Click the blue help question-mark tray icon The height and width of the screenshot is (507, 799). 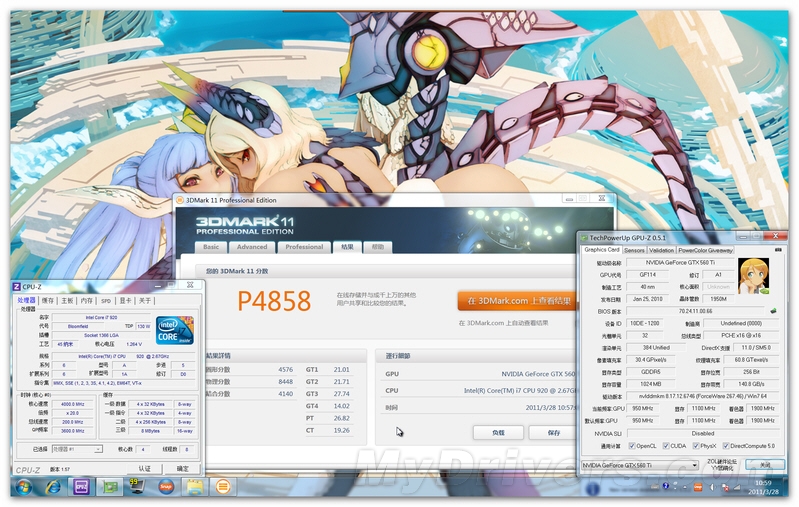point(665,486)
